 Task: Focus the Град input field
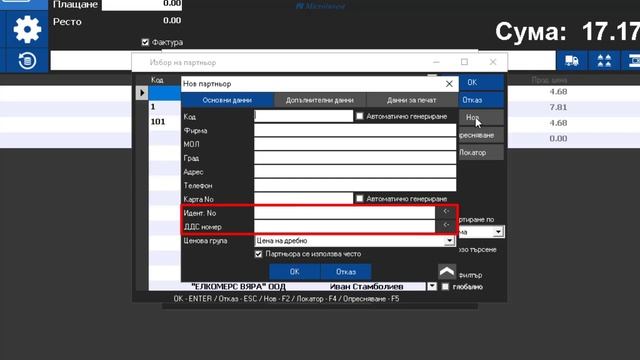coord(355,158)
